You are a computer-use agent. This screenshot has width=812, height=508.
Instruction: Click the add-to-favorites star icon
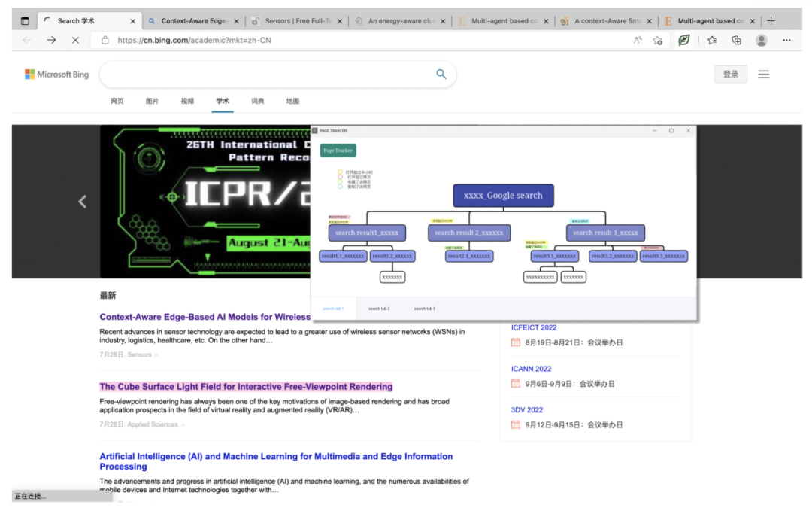pyautogui.click(x=658, y=40)
